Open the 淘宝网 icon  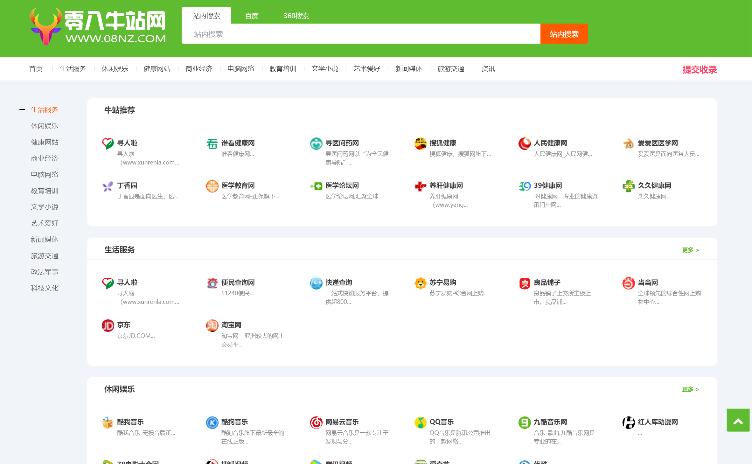pyautogui.click(x=212, y=325)
